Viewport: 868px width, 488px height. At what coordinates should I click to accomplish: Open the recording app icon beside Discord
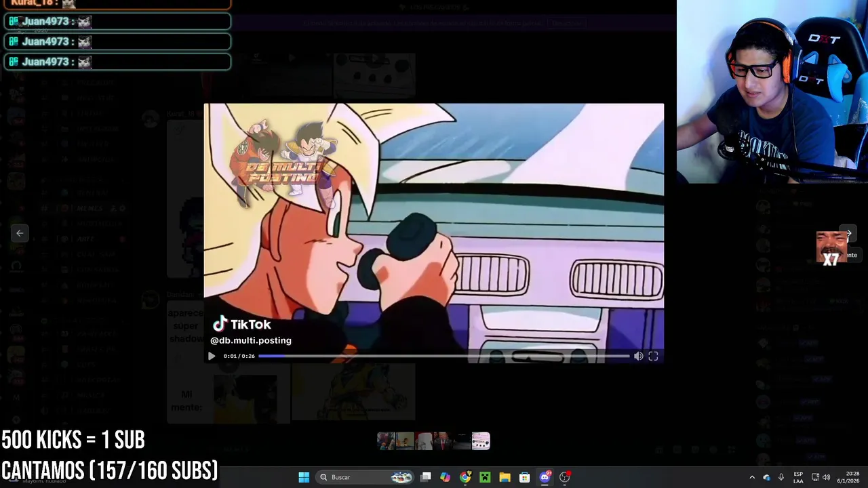coord(564,477)
